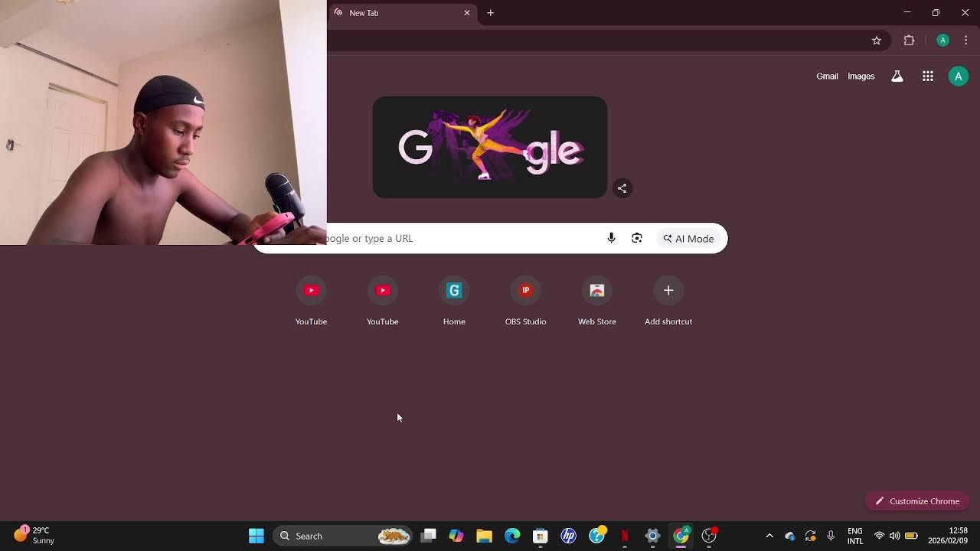Screen dimensions: 980x551
Task: Click the taskbar Search box
Action: [x=343, y=536]
